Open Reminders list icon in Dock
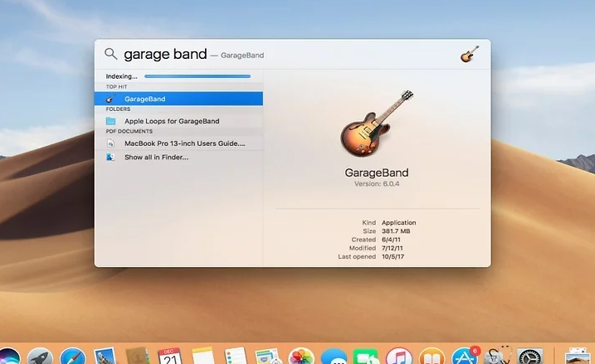 [x=236, y=357]
